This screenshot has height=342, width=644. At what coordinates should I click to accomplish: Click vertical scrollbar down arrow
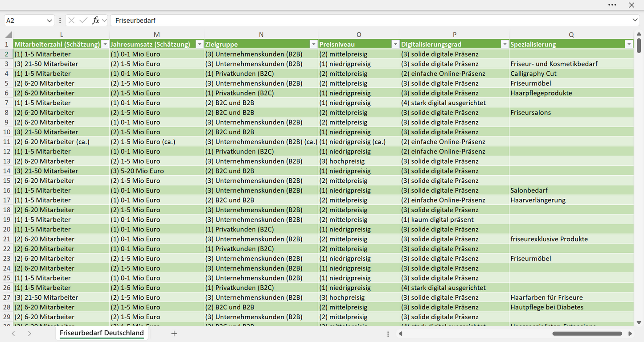click(639, 322)
